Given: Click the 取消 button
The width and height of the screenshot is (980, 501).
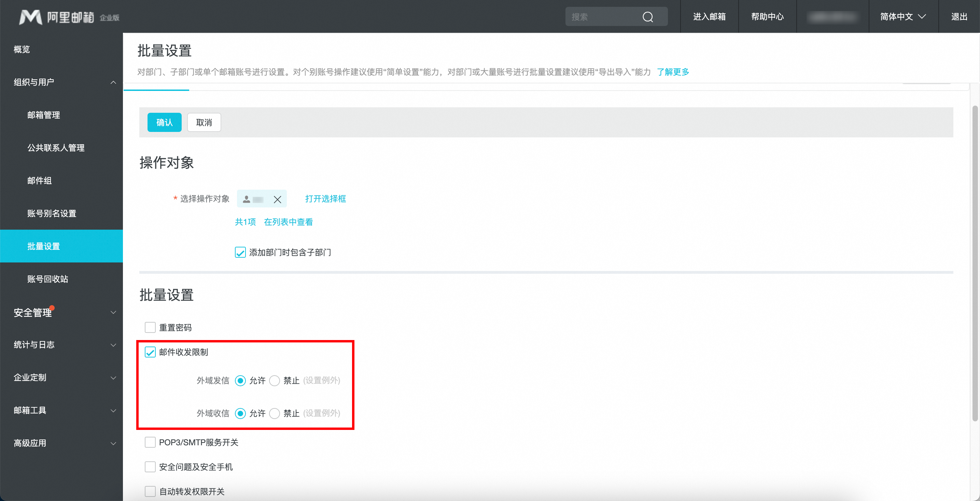Looking at the screenshot, I should pos(204,122).
